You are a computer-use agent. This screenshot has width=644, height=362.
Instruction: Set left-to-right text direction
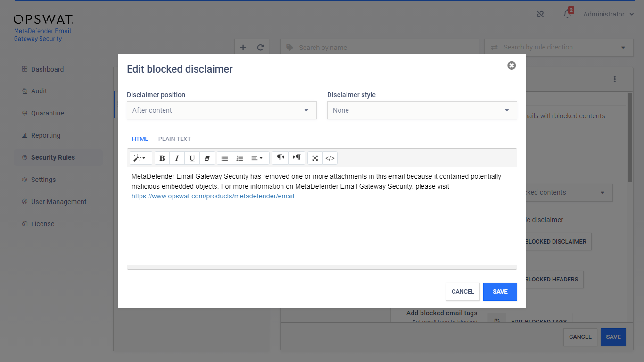point(281,158)
